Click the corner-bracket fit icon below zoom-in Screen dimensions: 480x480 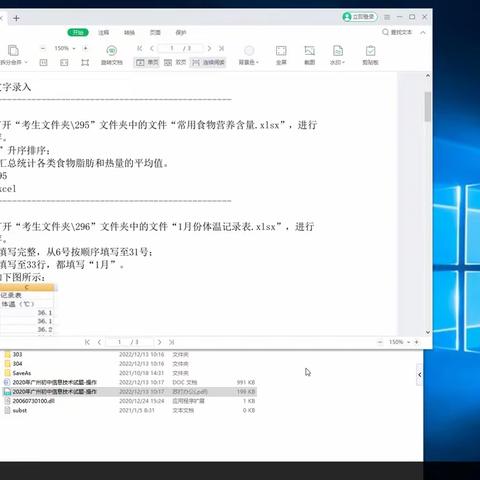pos(85,62)
